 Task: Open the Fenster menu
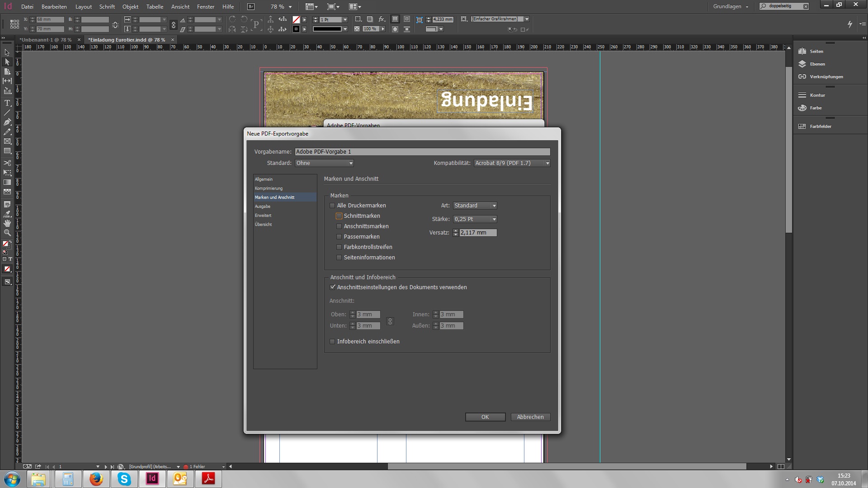tap(205, 7)
